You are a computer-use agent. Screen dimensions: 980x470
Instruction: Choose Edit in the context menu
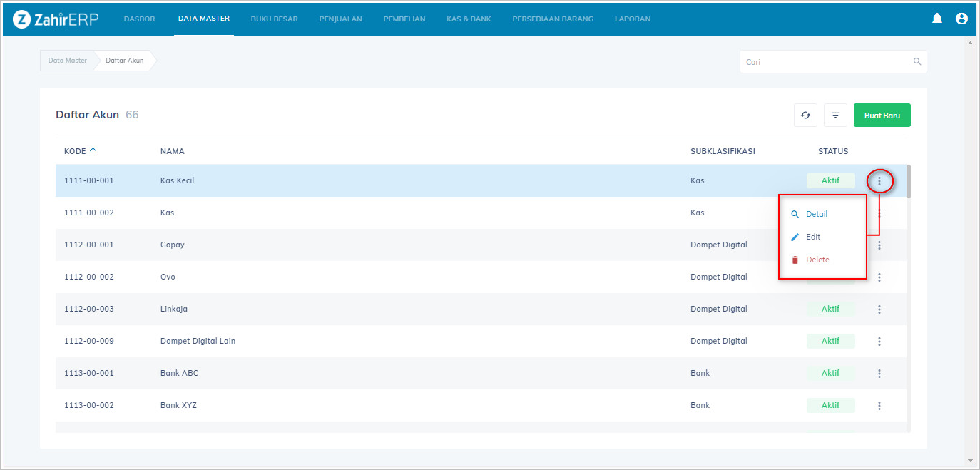click(x=813, y=237)
